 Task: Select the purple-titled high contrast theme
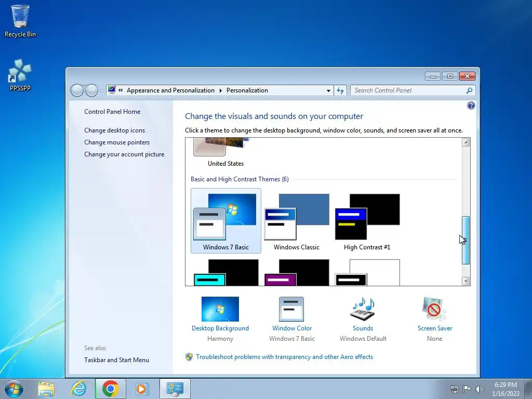pyautogui.click(x=297, y=272)
